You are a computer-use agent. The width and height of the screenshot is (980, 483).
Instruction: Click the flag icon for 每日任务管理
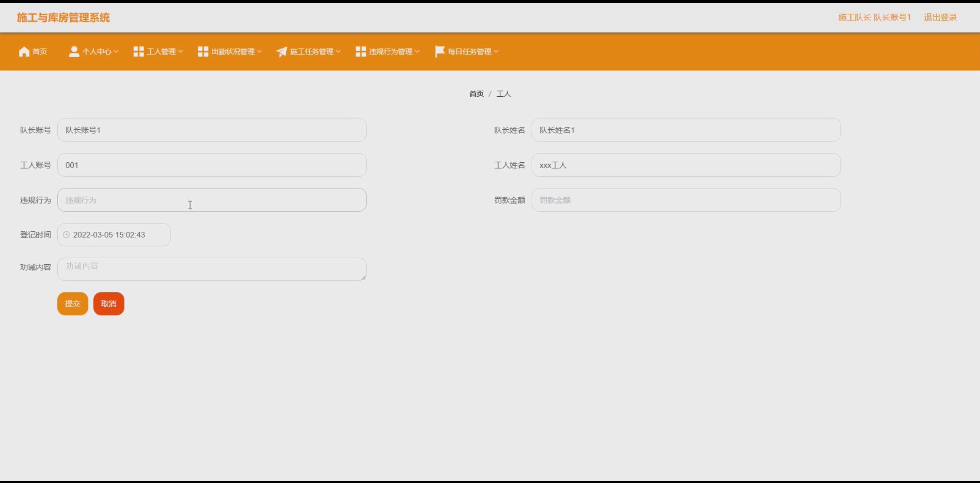click(x=439, y=51)
